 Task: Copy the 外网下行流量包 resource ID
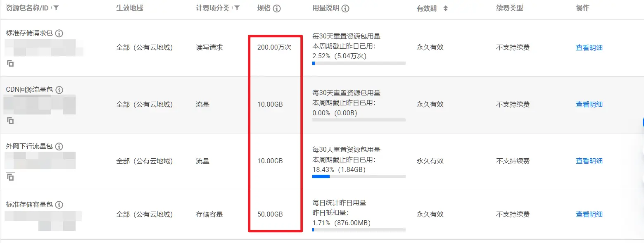click(10, 177)
